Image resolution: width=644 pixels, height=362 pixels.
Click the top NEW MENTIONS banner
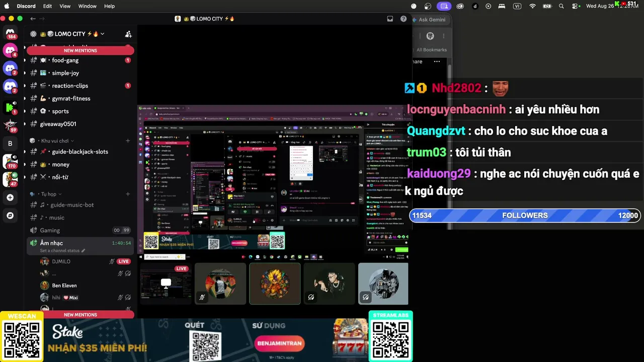coord(80,50)
